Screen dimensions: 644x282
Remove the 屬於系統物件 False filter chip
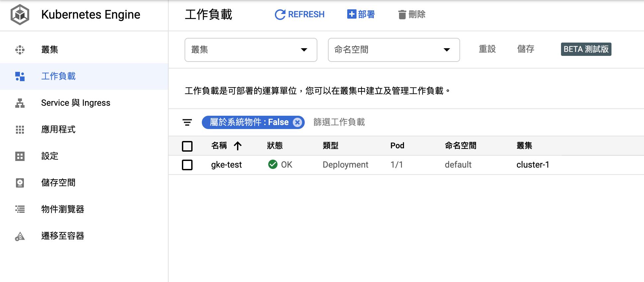click(x=297, y=122)
